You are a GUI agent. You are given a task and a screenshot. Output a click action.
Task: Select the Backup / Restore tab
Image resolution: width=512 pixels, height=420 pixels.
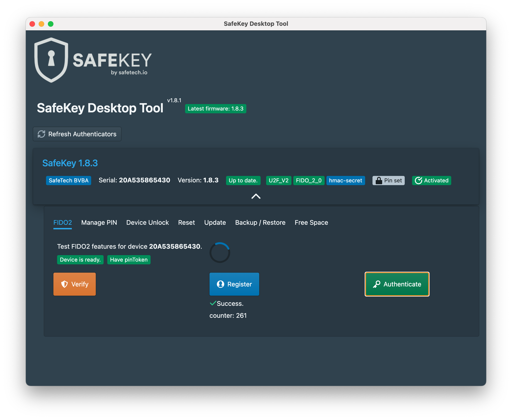(x=260, y=223)
